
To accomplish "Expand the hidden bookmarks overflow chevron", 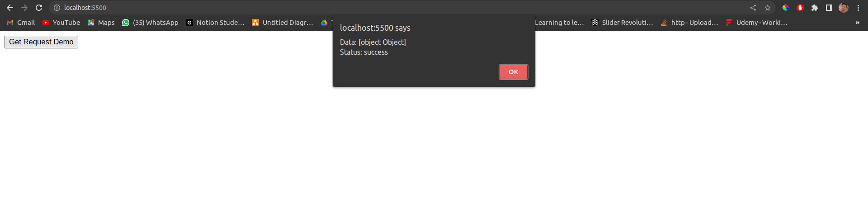I will tap(857, 23).
